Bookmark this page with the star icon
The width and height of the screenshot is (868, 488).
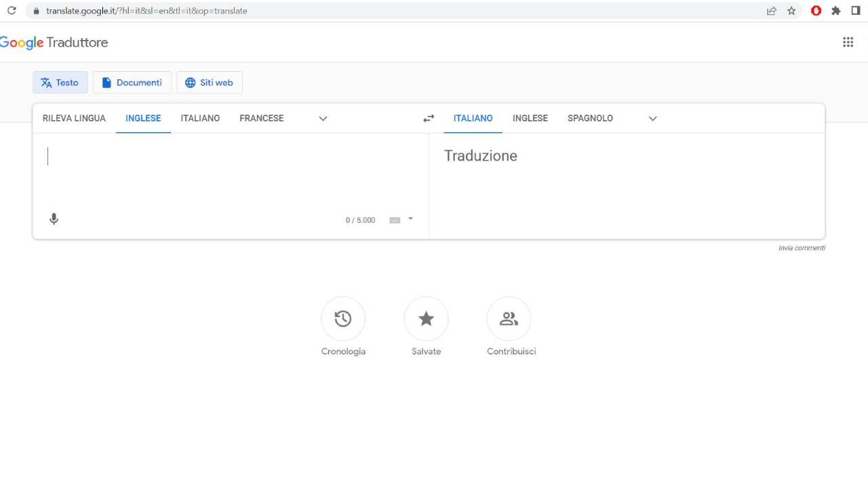click(791, 11)
